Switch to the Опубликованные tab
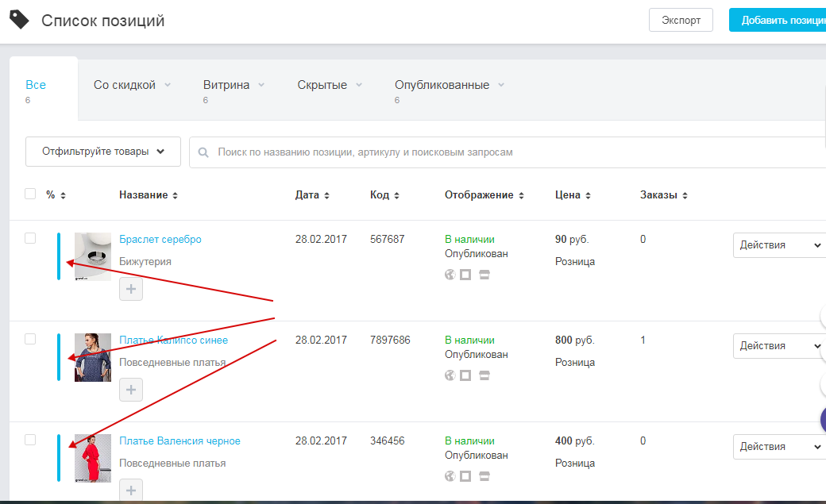This screenshot has height=504, width=826. tap(442, 85)
